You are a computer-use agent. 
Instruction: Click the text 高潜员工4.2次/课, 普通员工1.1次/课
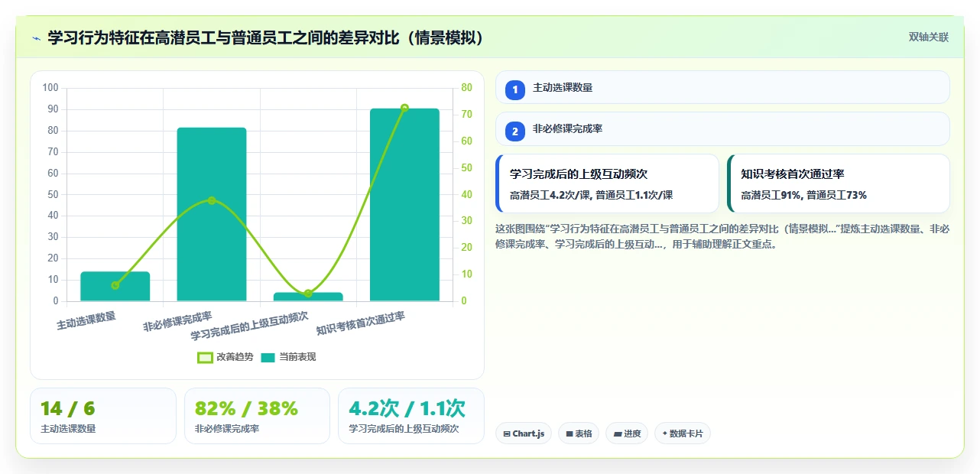click(x=591, y=195)
